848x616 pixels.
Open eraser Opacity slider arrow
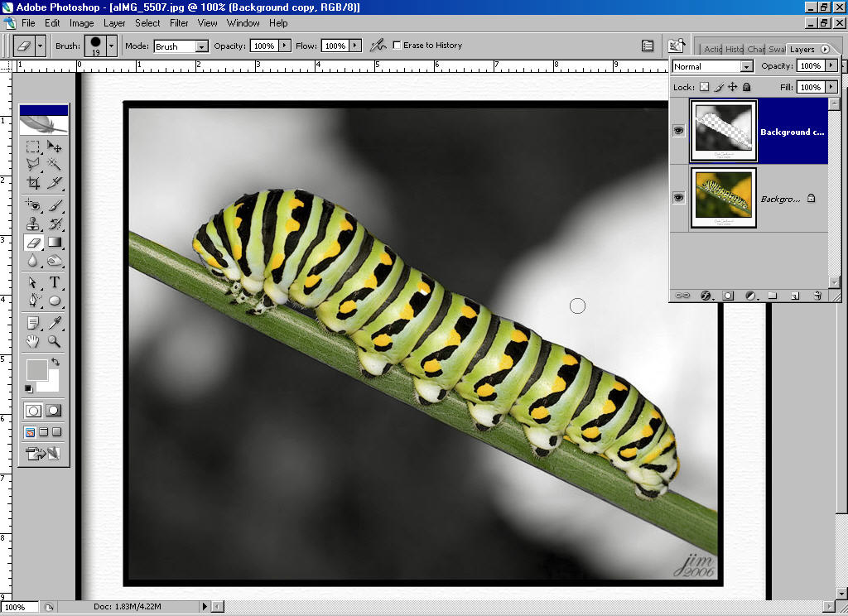pyautogui.click(x=285, y=46)
